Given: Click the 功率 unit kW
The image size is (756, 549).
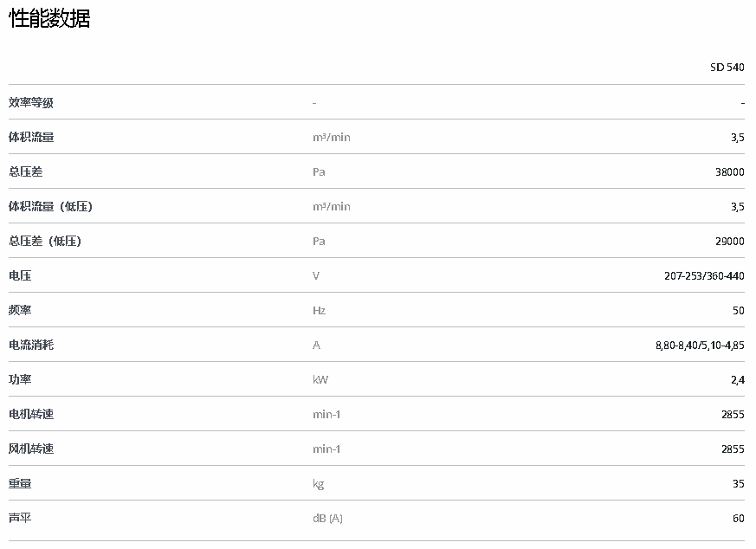Looking at the screenshot, I should pos(320,380).
